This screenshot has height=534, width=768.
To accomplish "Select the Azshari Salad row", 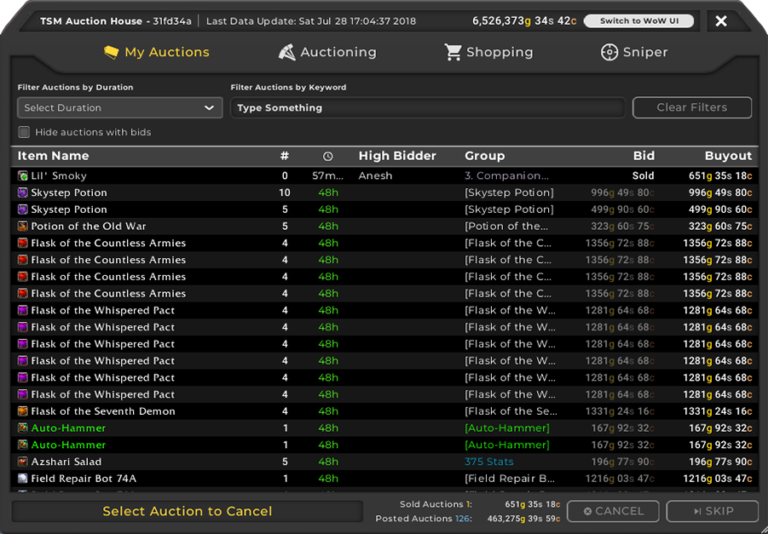I will [x=384, y=462].
